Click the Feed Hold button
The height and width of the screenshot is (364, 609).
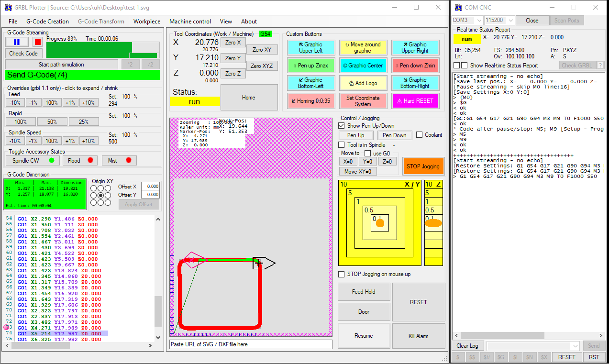point(364,292)
